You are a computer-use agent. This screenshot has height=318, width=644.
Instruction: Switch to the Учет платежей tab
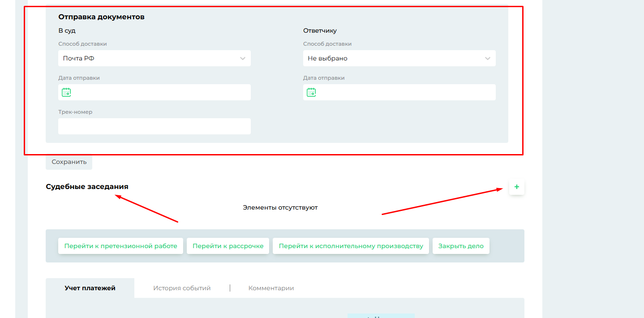pos(90,288)
